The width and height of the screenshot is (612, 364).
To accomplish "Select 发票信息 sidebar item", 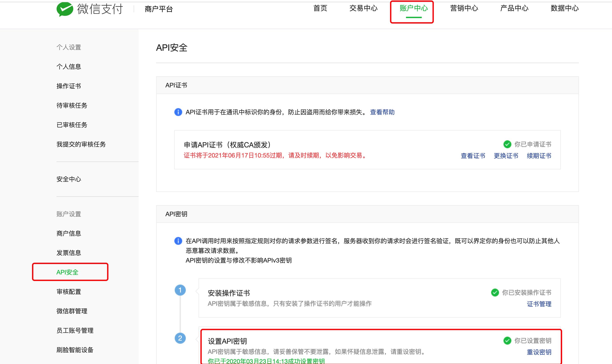I will (x=69, y=253).
